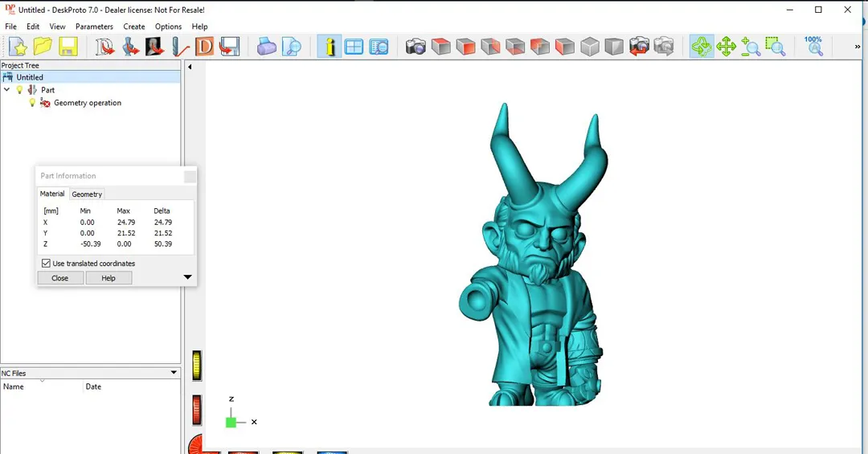Open the NC Files panel dropdown arrow
This screenshot has width=868, height=454.
tap(174, 373)
